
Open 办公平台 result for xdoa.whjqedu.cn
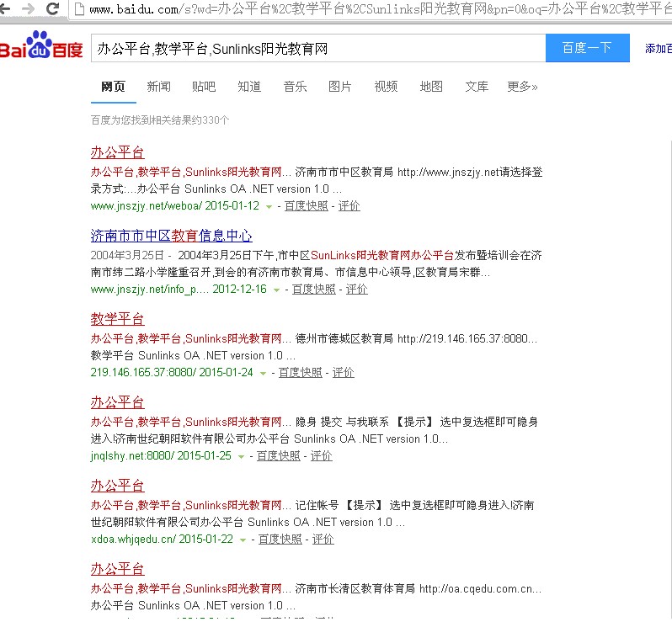pos(117,486)
